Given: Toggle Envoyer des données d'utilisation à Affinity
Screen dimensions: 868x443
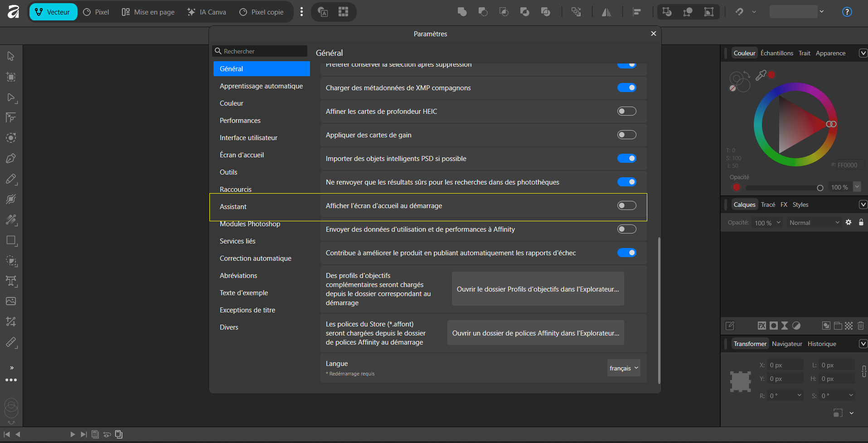Looking at the screenshot, I should coord(626,229).
